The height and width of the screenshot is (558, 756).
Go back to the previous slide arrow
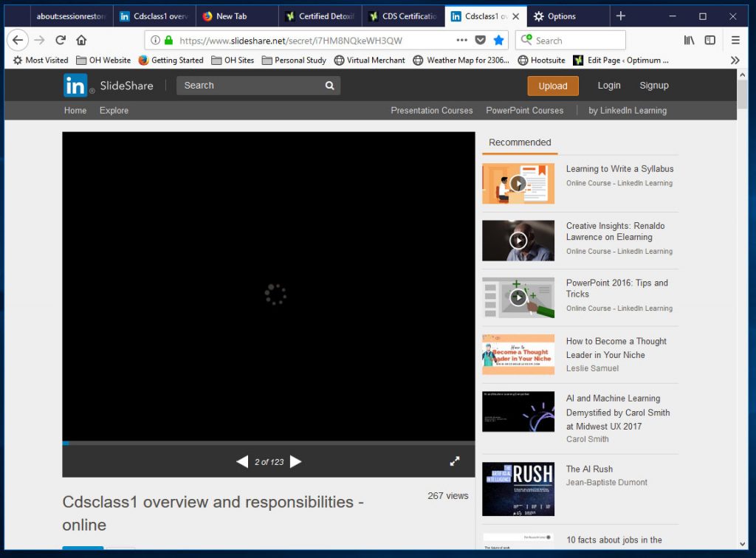click(242, 461)
